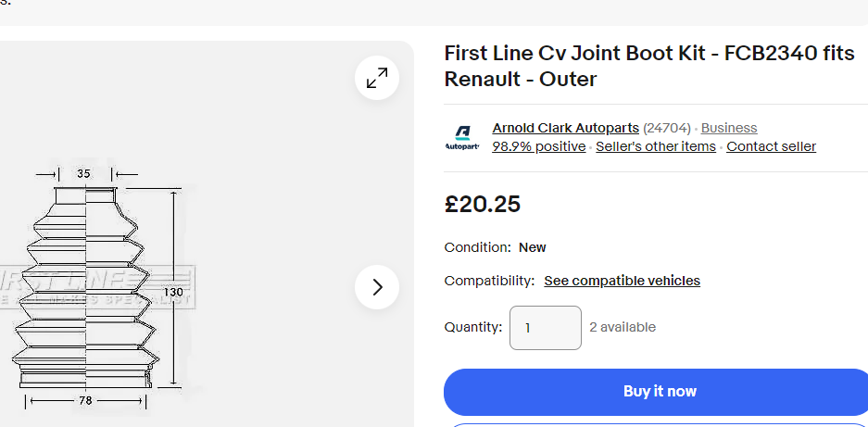Open the Arnold Clark Autoparts seller page
Viewport: 868px width, 427px height.
[x=565, y=128]
